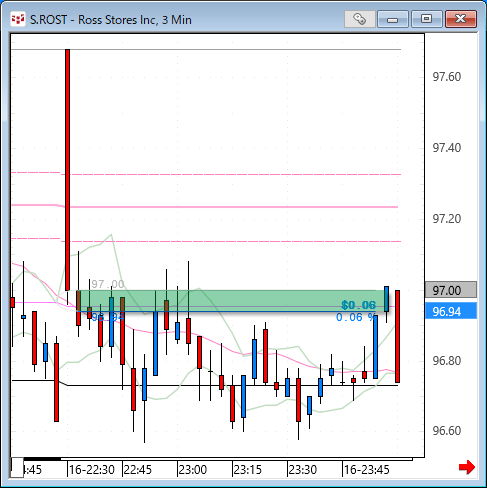Close the S.ROST chart window

(461, 19)
